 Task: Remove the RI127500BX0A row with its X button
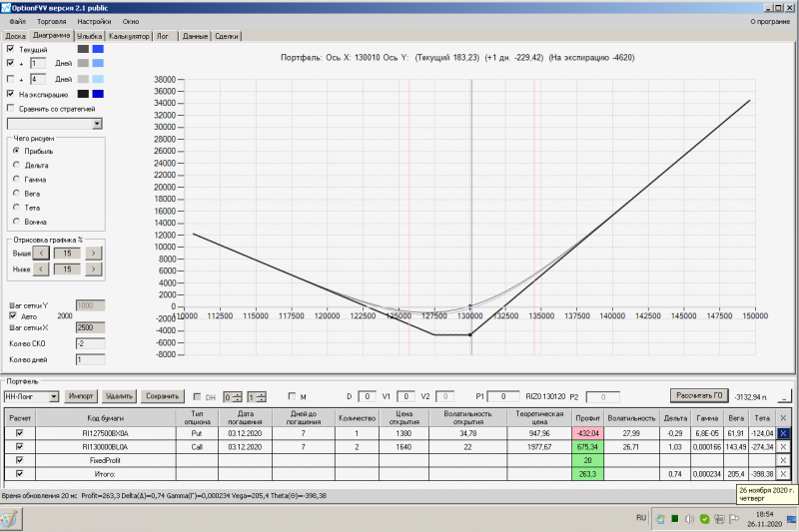(783, 433)
